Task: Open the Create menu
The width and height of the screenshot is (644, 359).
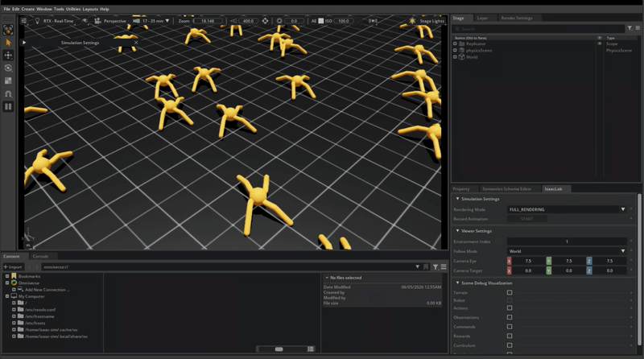Action: [x=28, y=9]
